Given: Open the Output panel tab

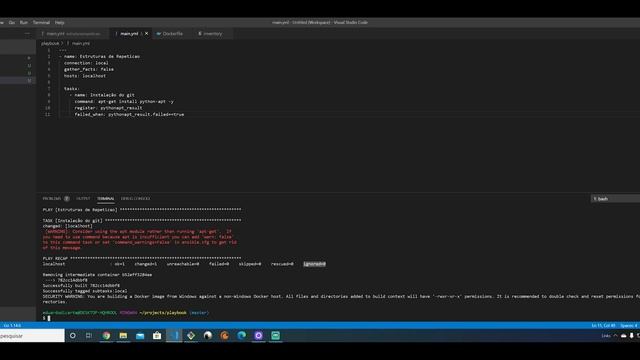Looking at the screenshot, I should (83, 198).
